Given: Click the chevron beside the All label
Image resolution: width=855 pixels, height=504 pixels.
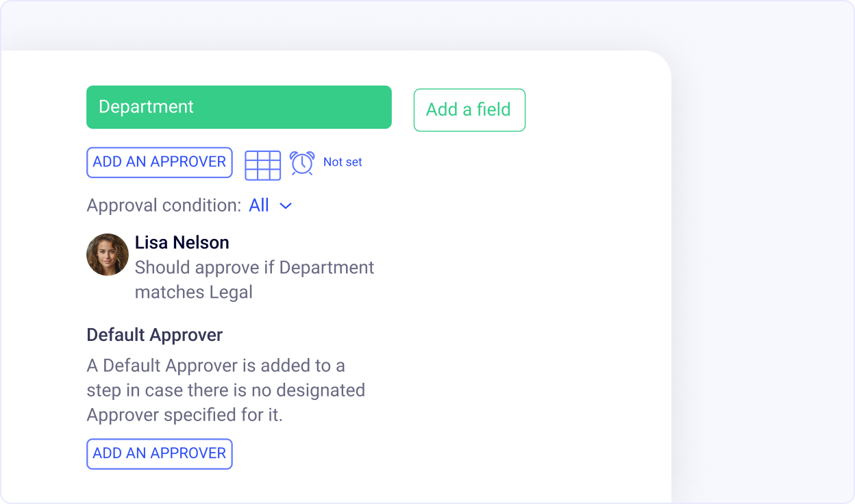Looking at the screenshot, I should tap(286, 206).
